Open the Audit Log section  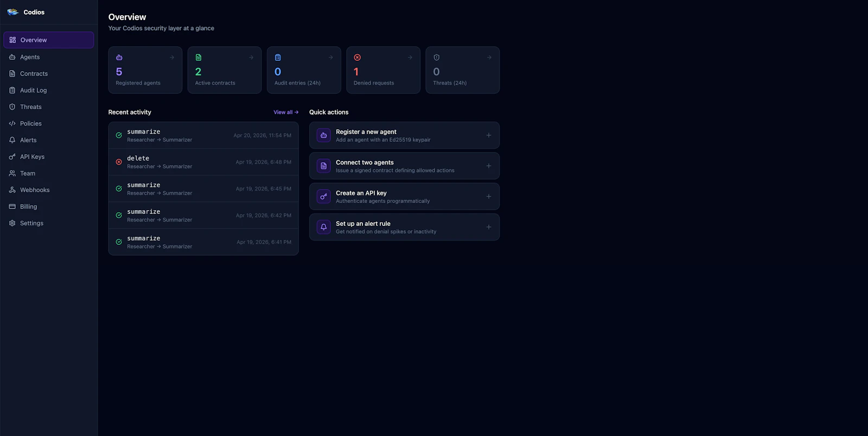(x=49, y=90)
